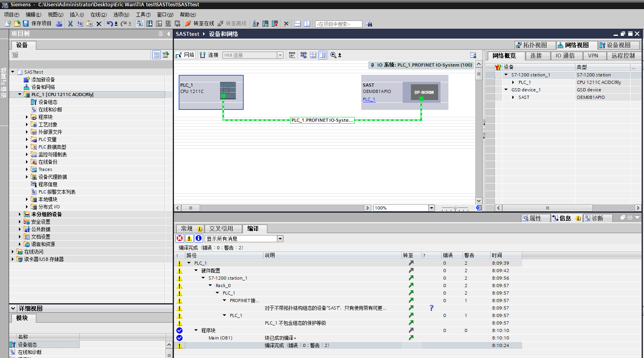Click the PLC_1 CPU module graphic

228,90
